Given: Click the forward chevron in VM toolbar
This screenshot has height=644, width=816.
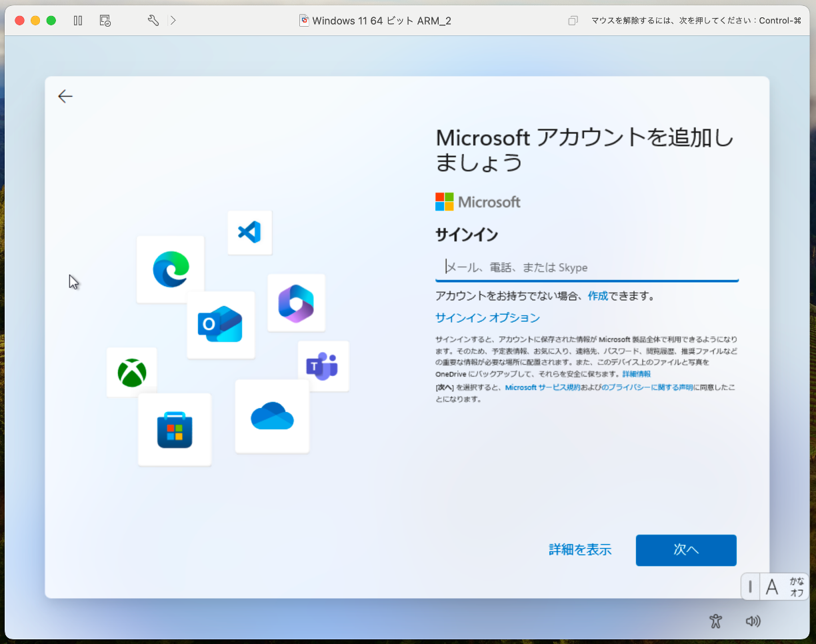Looking at the screenshot, I should point(173,21).
